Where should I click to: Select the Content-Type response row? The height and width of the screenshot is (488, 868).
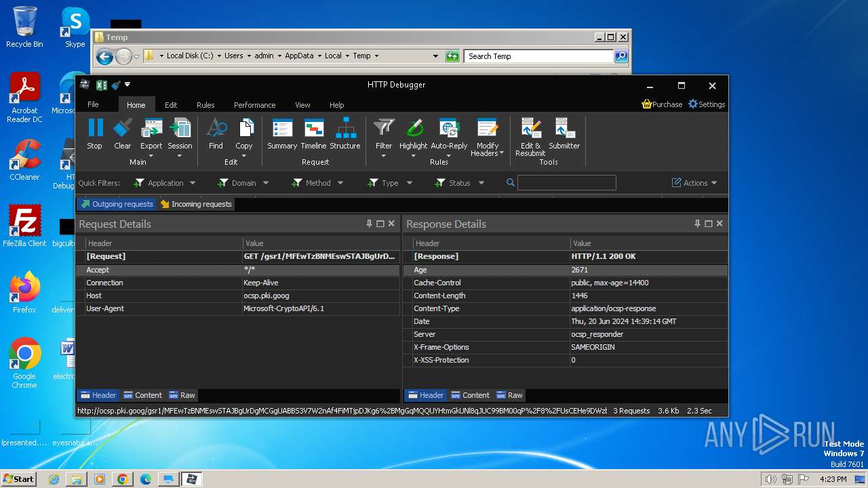point(566,308)
